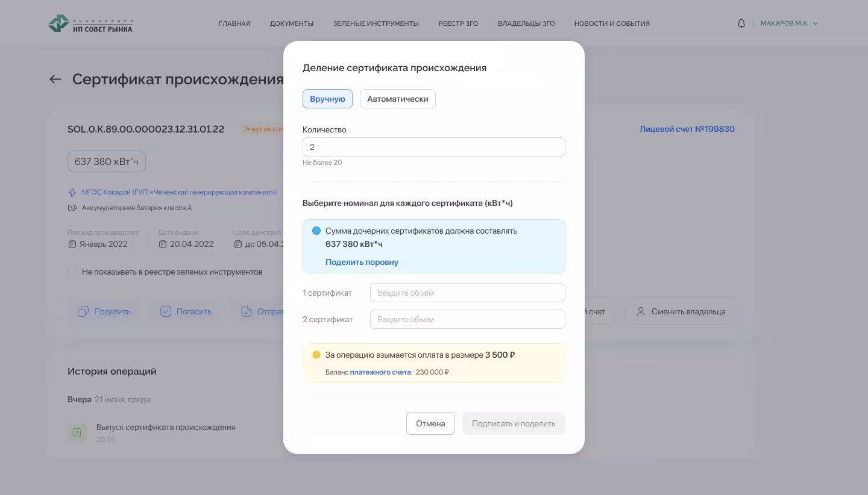Click the Сменить владельца person icon
Screen dimensions: 868x495
(641, 311)
